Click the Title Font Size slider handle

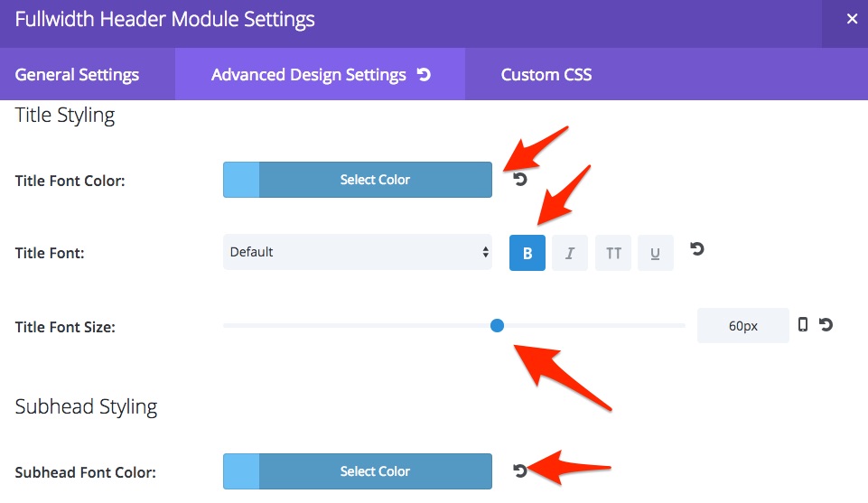[497, 325]
